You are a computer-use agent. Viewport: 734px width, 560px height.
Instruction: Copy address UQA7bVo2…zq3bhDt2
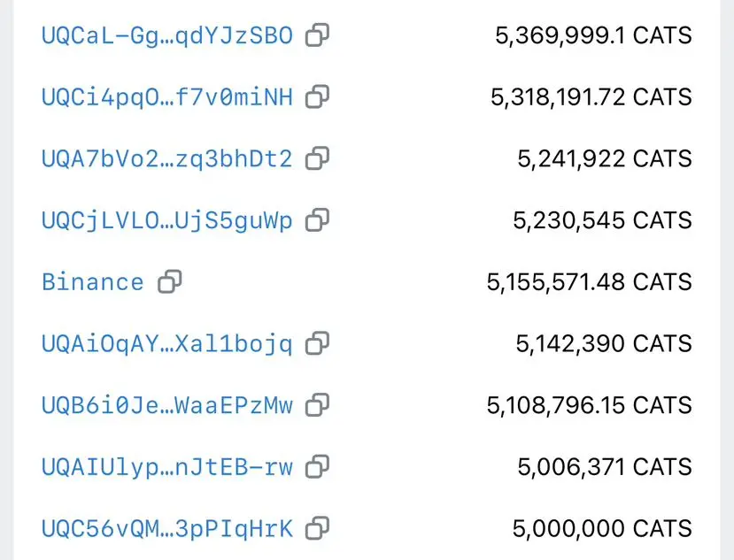click(317, 158)
